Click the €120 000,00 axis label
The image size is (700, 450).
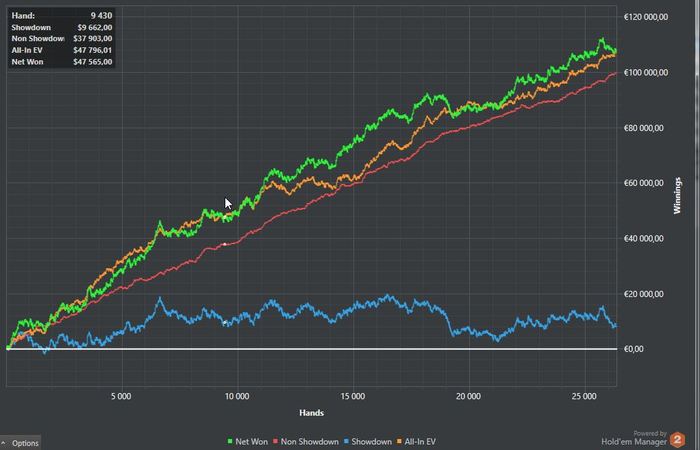[646, 17]
